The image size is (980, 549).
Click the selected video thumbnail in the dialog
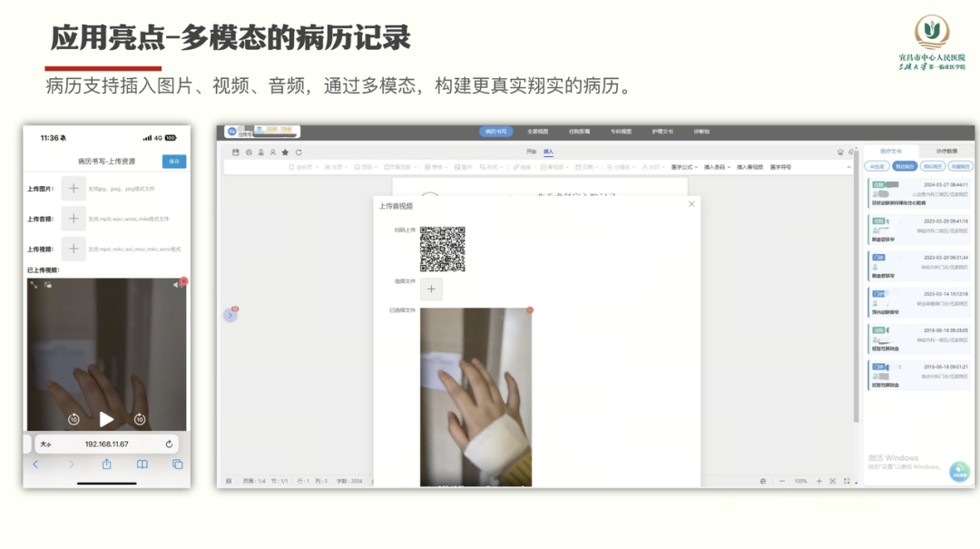(x=475, y=397)
